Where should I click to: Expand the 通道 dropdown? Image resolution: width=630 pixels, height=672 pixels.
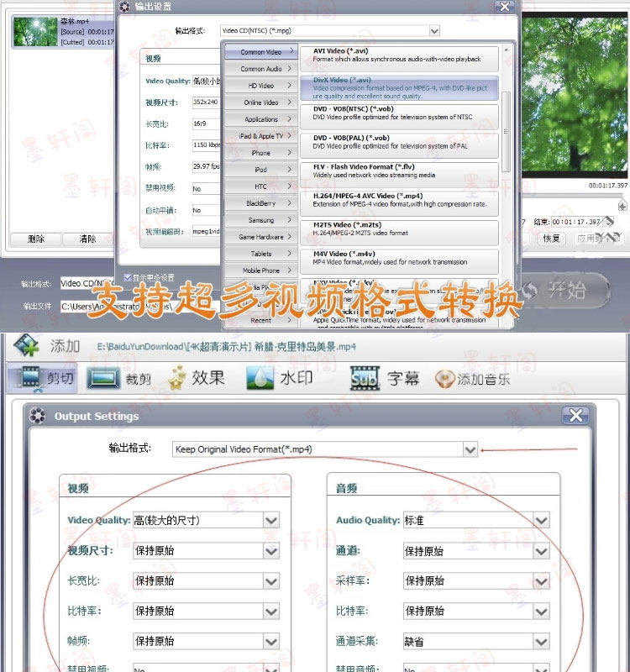click(x=541, y=551)
